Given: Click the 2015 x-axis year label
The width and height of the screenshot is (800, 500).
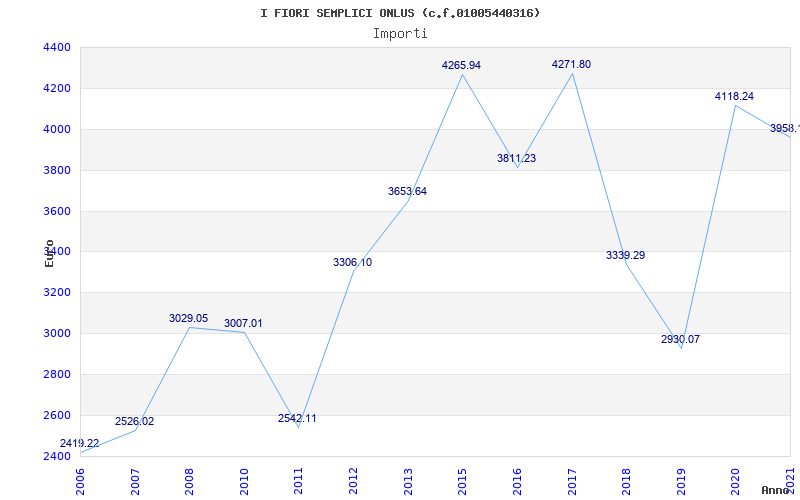Looking at the screenshot, I should click(463, 481).
